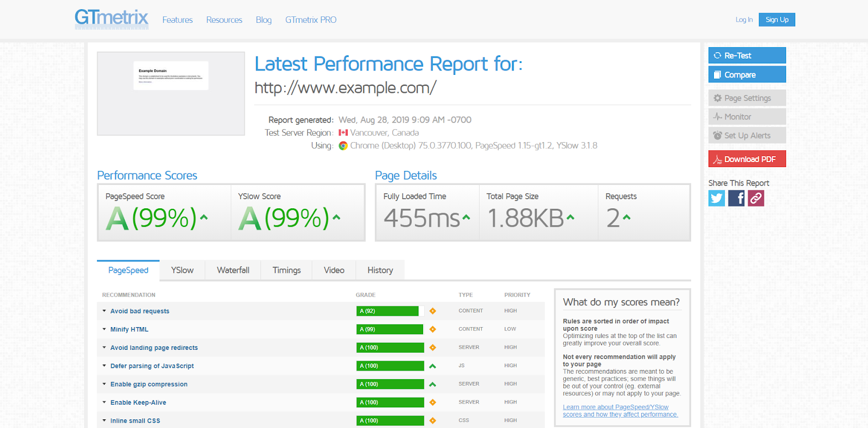Expand the Minify HTML recommendation
868x428 pixels.
point(104,329)
